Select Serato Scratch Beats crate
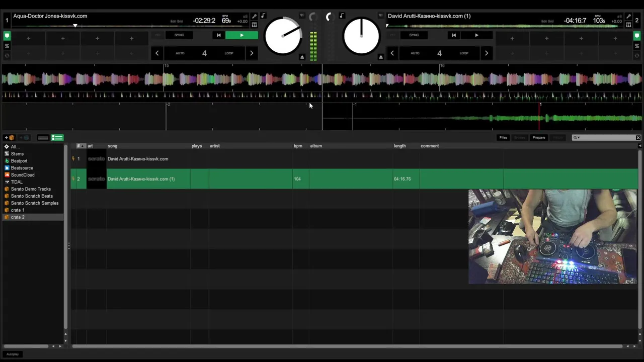Screen dimensions: 644x362 point(32,196)
